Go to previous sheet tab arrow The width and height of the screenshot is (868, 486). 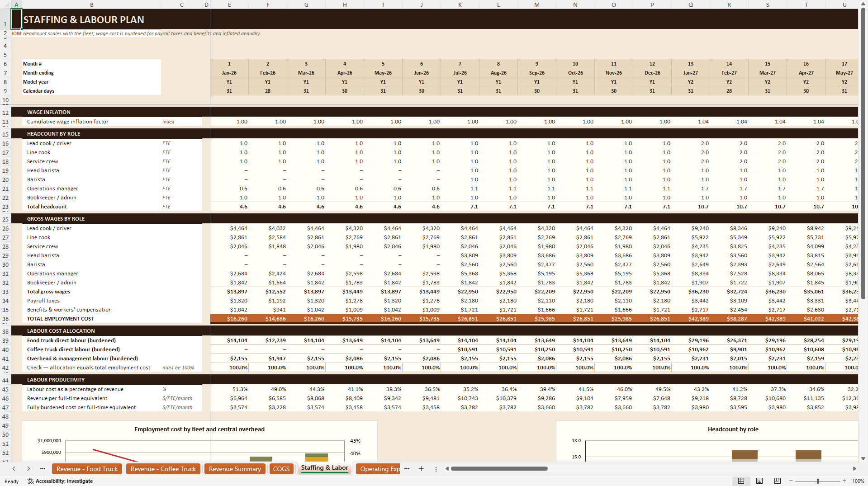(14, 469)
